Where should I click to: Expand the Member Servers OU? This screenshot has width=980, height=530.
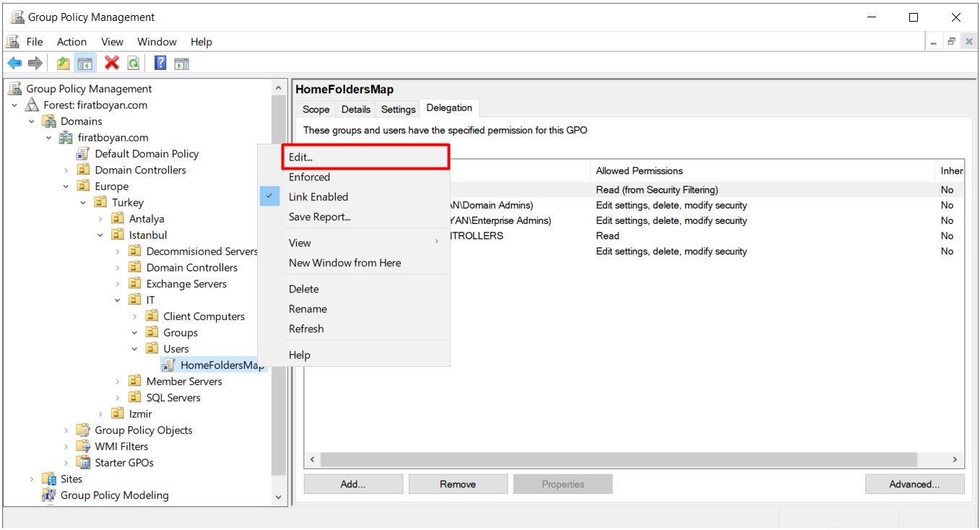click(118, 381)
